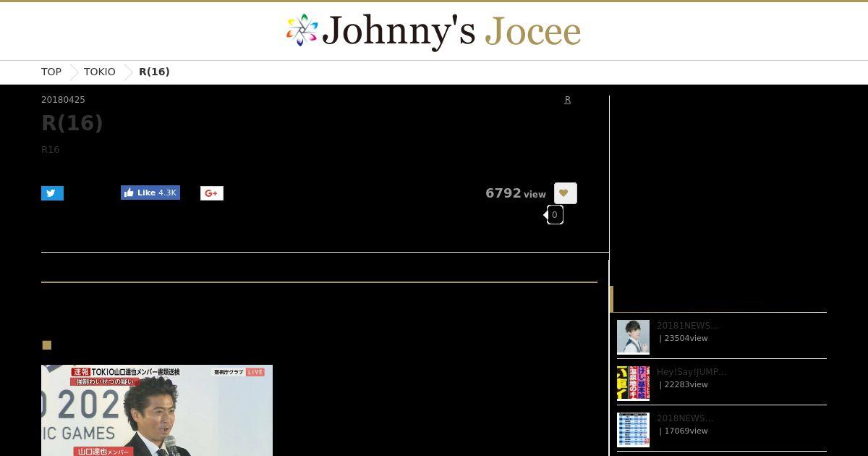Share on Google+ via the g+ icon

tap(212, 193)
